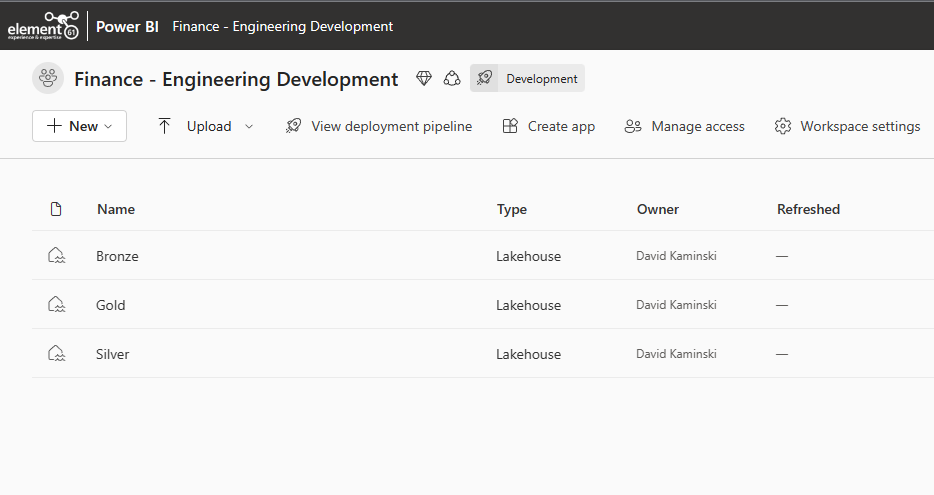Click the Refreshed dash in Silver row
The height and width of the screenshot is (495, 934).
coord(782,354)
